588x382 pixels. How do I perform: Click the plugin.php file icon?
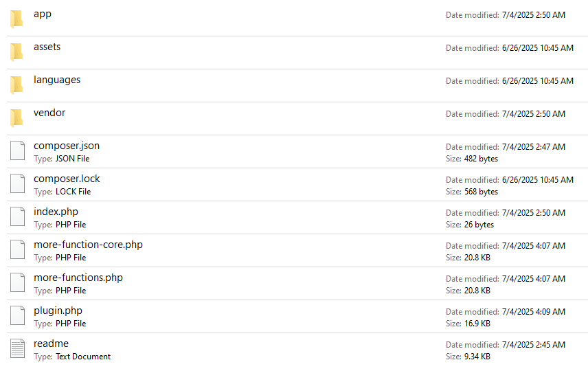pyautogui.click(x=17, y=316)
